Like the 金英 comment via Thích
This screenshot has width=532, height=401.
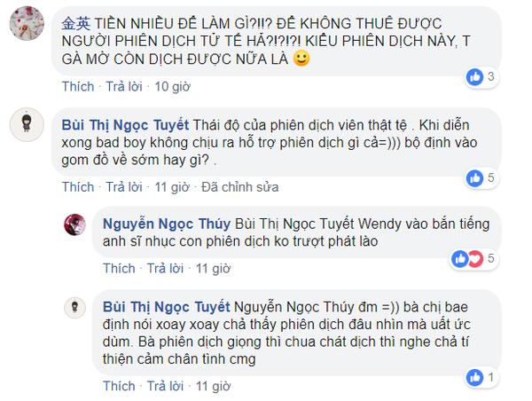[78, 87]
